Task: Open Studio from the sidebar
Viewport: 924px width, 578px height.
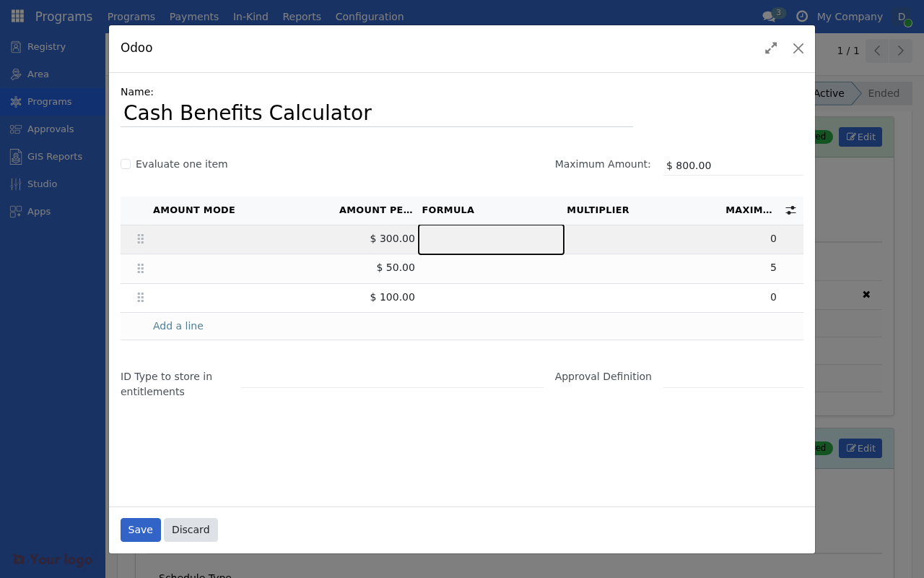Action: pos(41,184)
